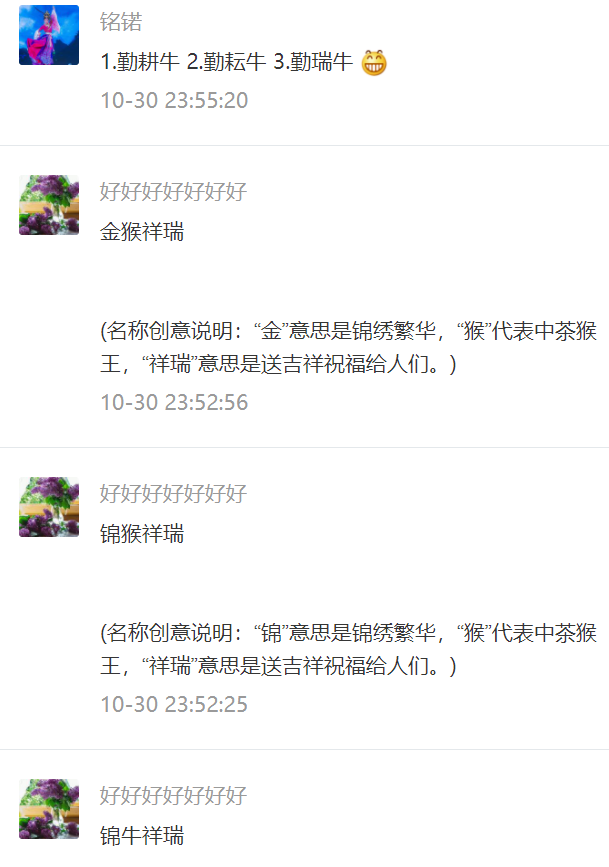Click the username 铭锘
Image resolution: width=609 pixels, height=867 pixels.
click(x=121, y=22)
